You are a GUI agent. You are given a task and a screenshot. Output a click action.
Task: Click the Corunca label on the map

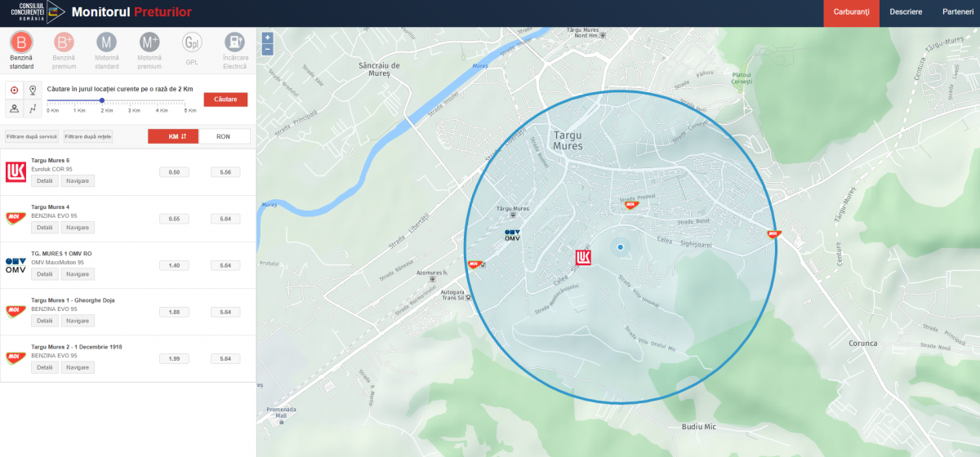862,344
